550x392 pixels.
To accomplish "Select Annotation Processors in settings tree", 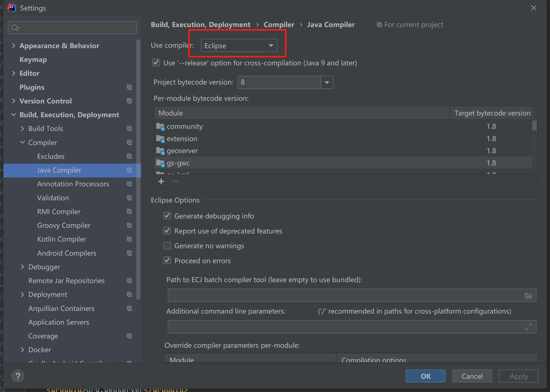I will coord(73,184).
